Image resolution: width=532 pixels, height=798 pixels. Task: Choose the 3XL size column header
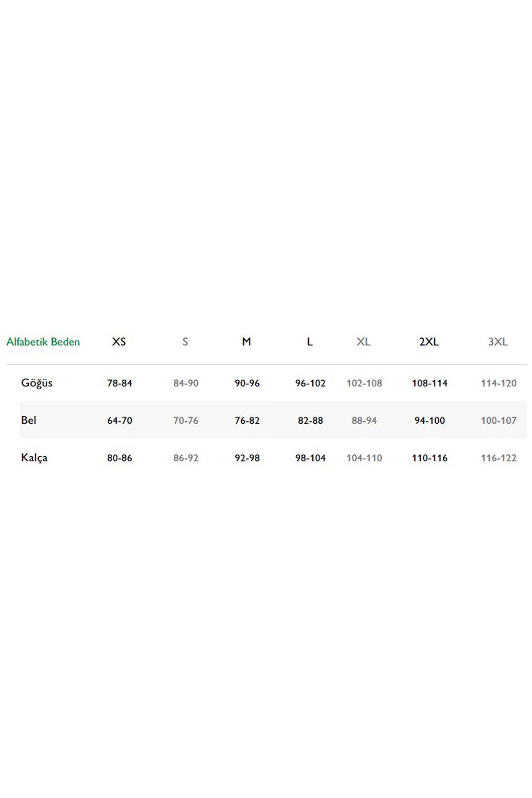pos(498,342)
